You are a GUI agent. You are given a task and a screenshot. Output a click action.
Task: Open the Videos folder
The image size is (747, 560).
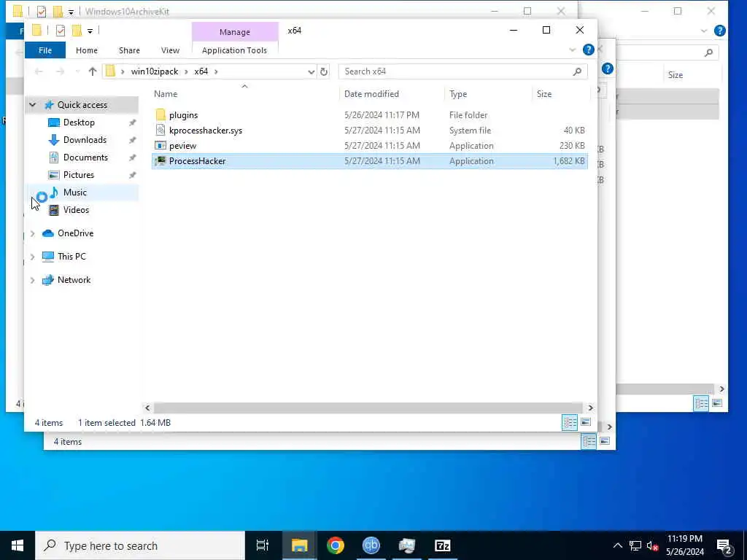[76, 210]
